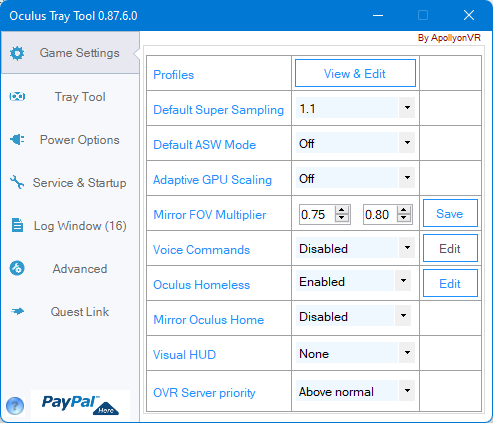Increase the 0.75 FOV multiplier value
Image resolution: width=493 pixels, height=423 pixels.
coord(342,210)
